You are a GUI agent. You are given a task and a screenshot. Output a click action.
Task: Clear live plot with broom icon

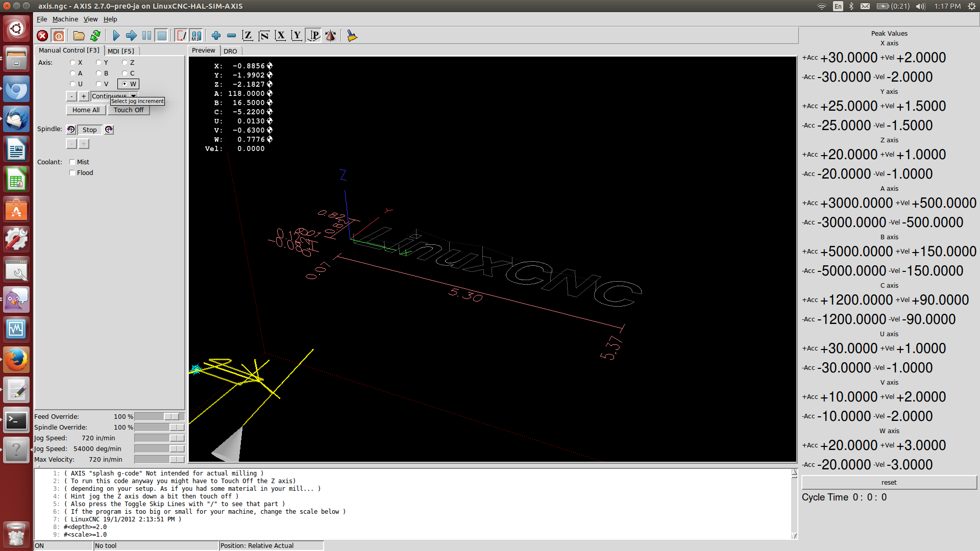pos(352,36)
